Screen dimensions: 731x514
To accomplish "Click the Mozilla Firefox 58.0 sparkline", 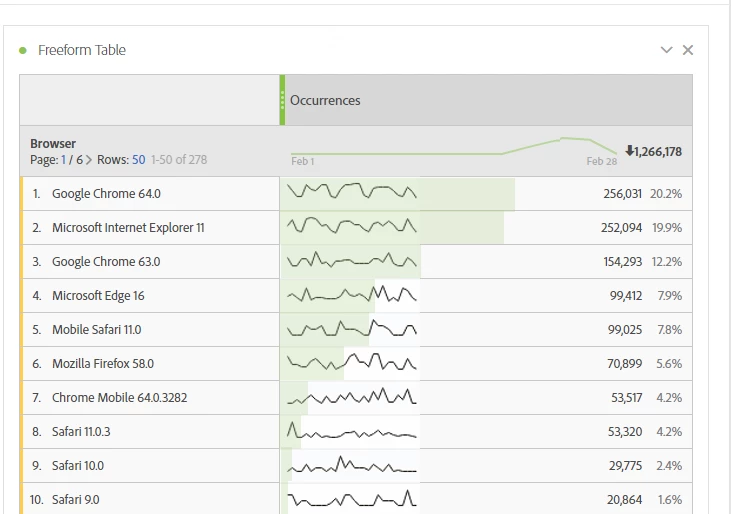I will pyautogui.click(x=352, y=361).
